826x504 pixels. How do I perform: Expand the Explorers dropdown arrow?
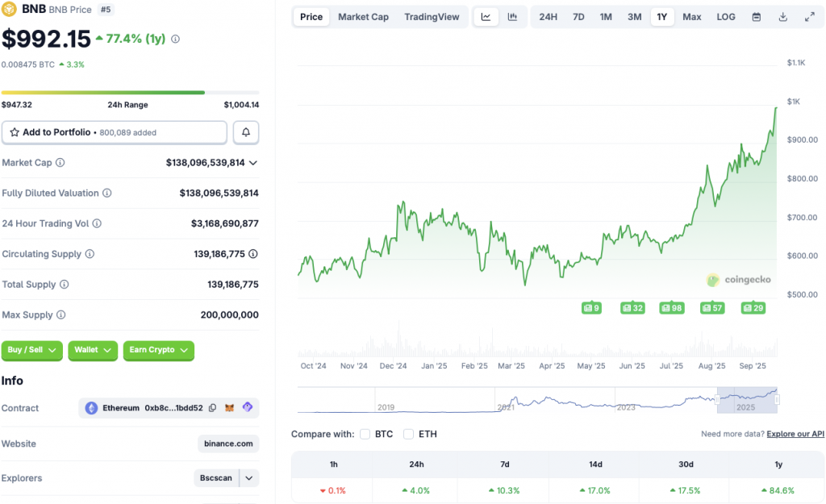[249, 478]
